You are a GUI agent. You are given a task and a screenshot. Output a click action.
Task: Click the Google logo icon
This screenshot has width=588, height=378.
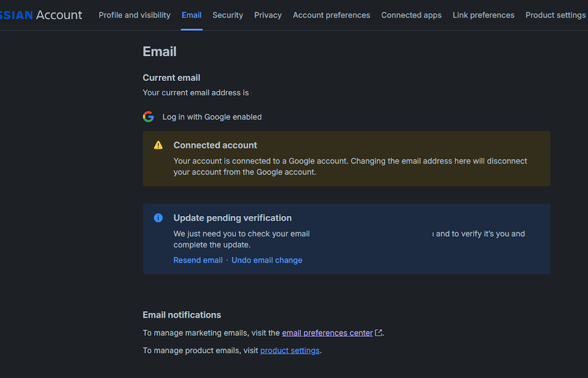tap(148, 117)
